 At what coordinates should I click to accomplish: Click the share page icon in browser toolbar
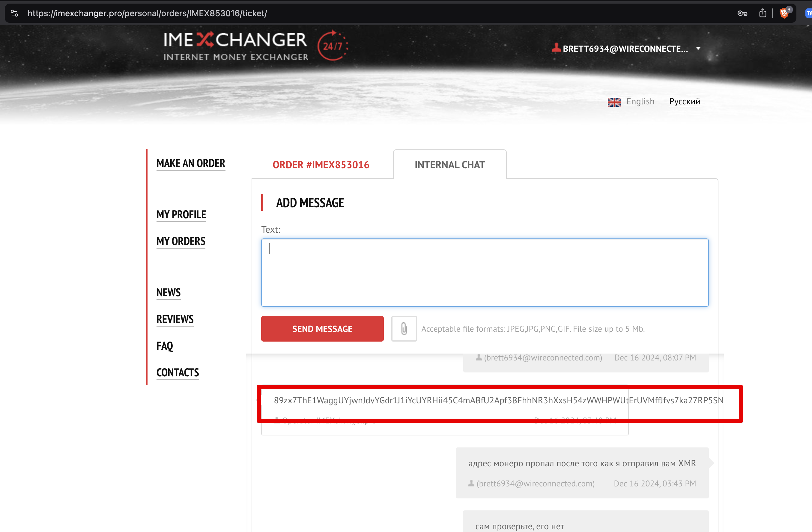click(x=763, y=13)
